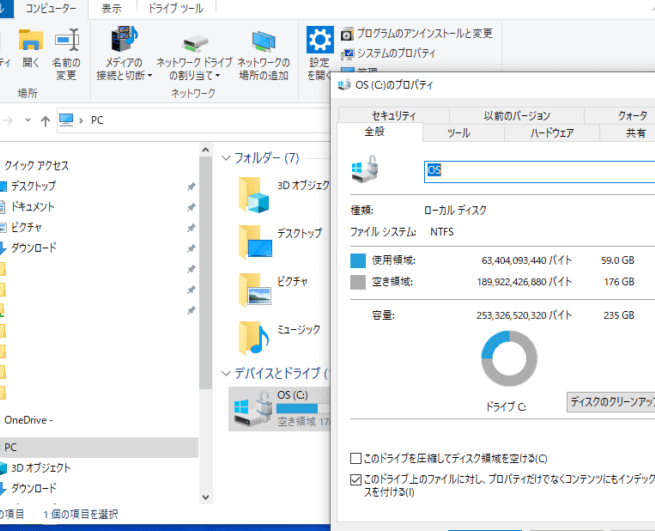Image resolution: width=655 pixels, height=531 pixels.
Task: Uncheck the file indexing checkbox
Action: [x=356, y=480]
